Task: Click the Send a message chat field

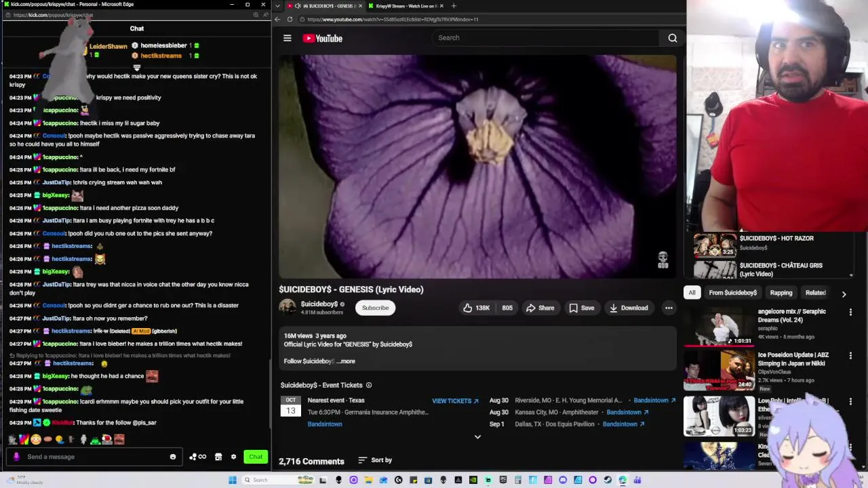Action: coord(95,457)
